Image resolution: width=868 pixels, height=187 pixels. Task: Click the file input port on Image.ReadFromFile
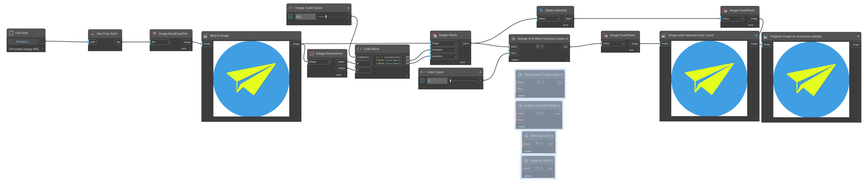coord(160,42)
